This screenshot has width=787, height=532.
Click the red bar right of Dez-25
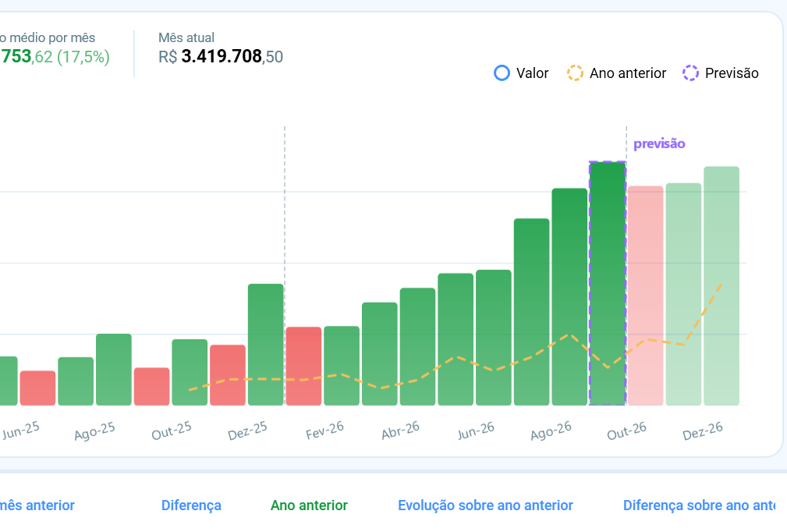click(x=303, y=367)
